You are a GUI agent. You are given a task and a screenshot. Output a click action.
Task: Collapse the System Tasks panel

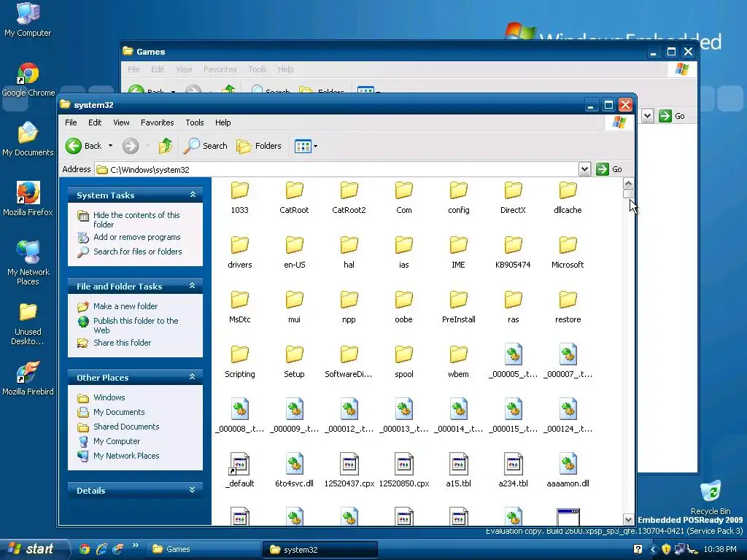click(193, 195)
